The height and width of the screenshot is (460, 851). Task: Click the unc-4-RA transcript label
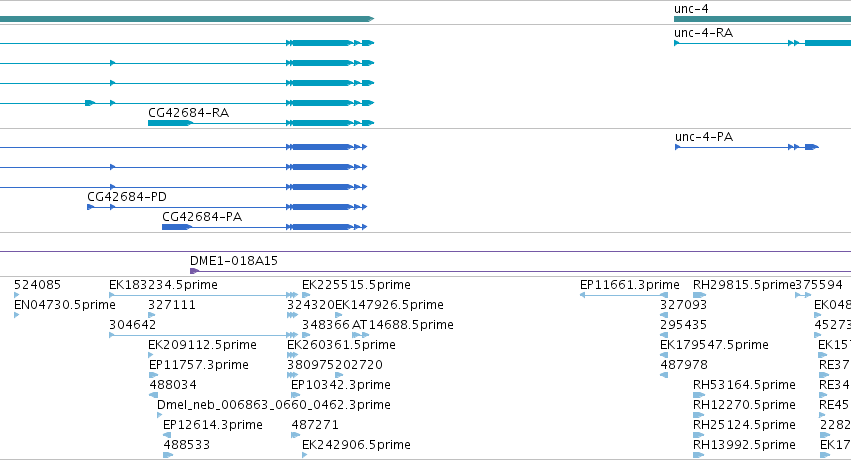pos(703,33)
